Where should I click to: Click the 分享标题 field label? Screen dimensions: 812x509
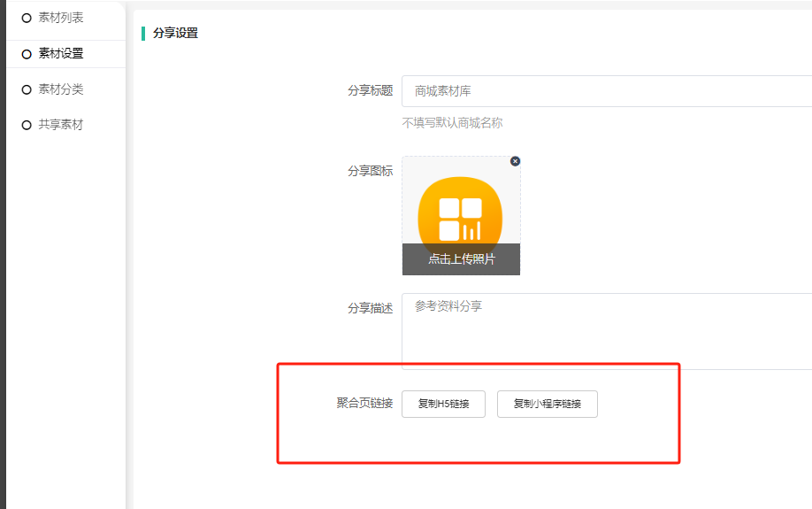370,91
